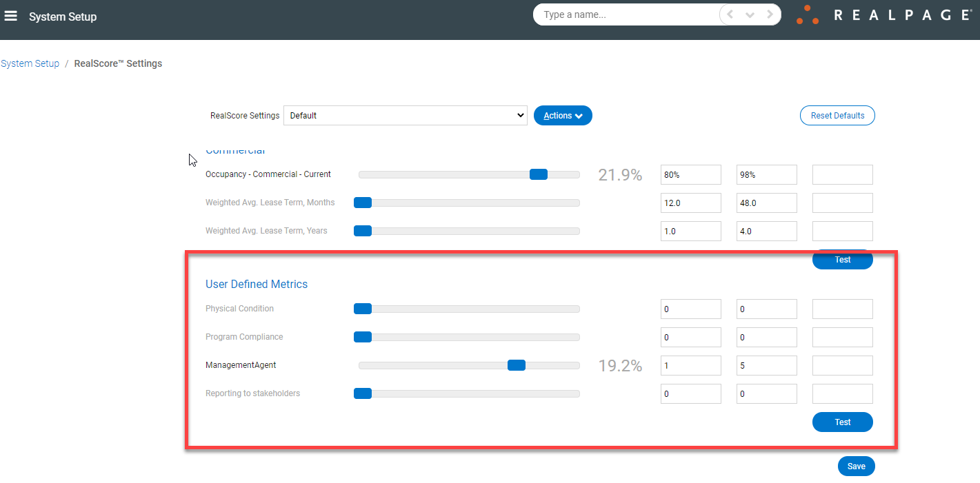Click the Test button in Commercial section
Viewport: 980px width, 483px height.
click(x=842, y=260)
